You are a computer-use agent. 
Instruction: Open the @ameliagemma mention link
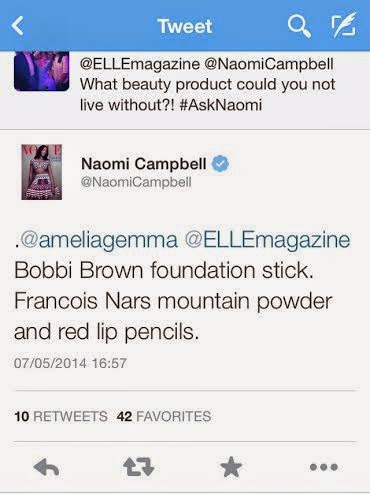(99, 240)
